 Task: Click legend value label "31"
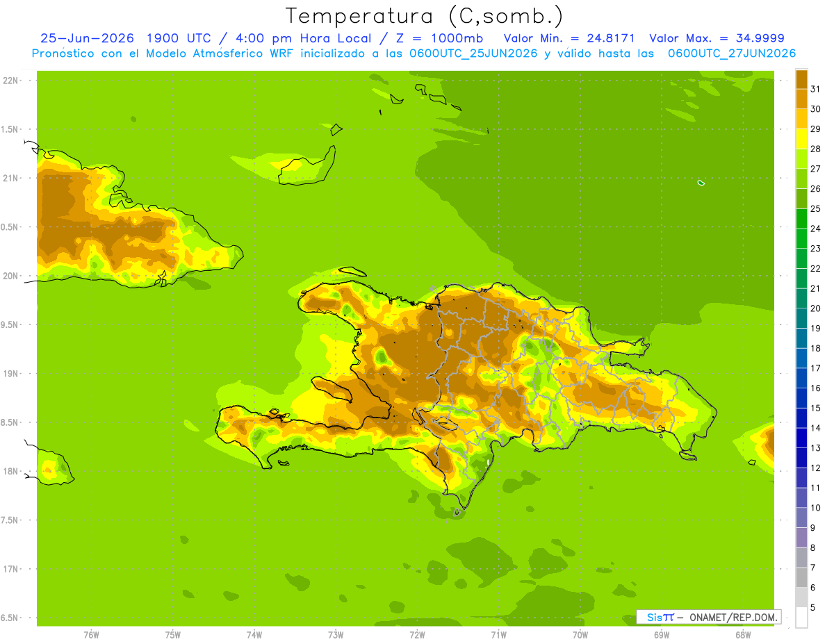pos(816,89)
